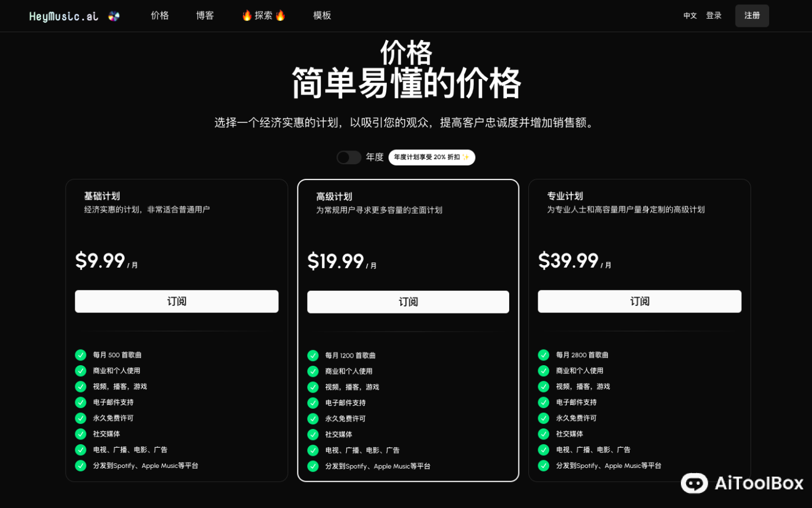Screen dimensions: 812x508
Task: Open the AiToolBox chat robot icon
Action: click(x=694, y=484)
